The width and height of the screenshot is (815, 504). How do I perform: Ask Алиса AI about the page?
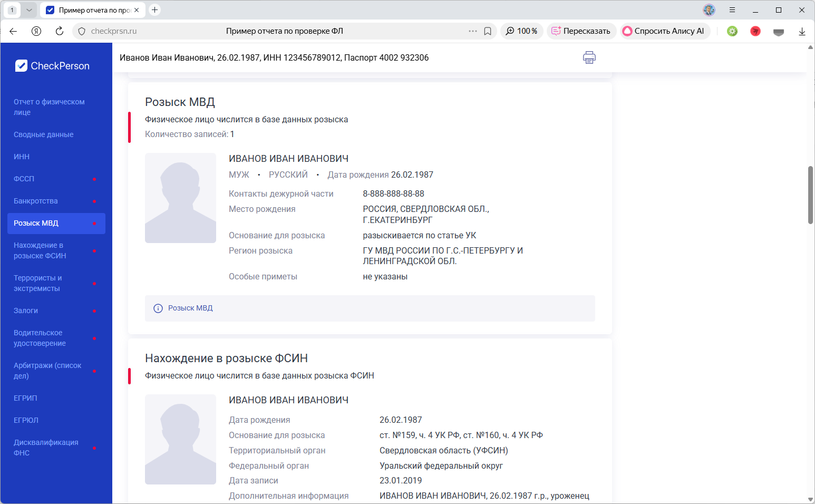(x=665, y=31)
